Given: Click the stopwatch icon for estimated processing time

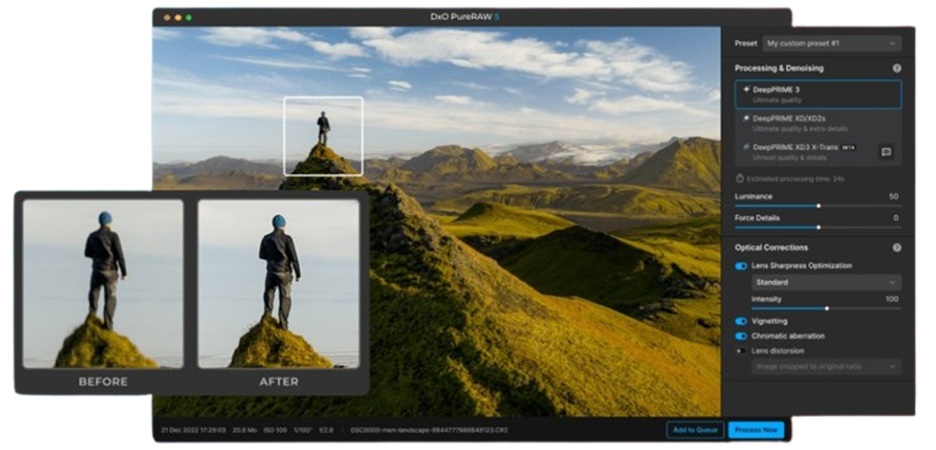Looking at the screenshot, I should pos(740,178).
